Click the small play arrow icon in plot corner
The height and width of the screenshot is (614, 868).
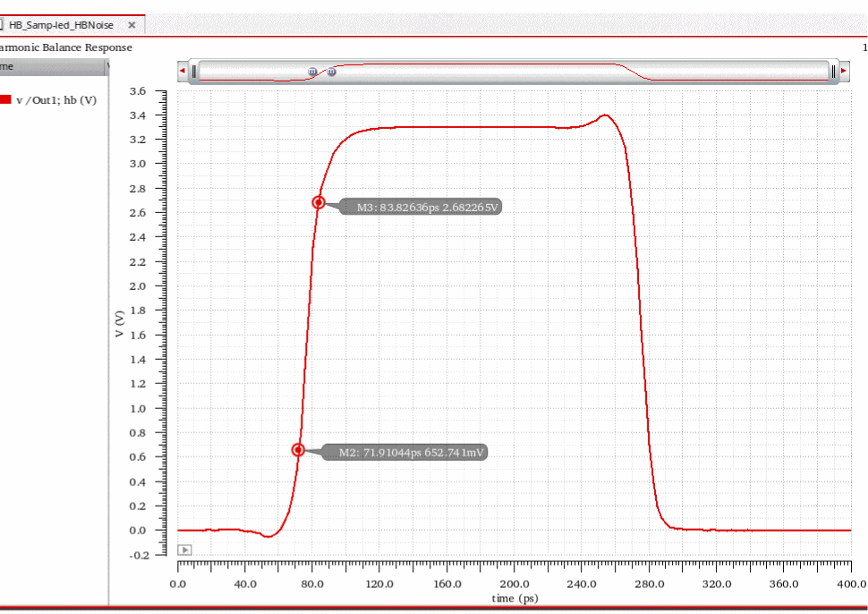[x=184, y=550]
